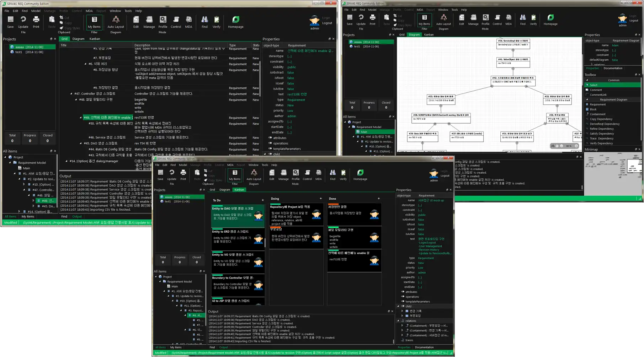644x357 pixels.
Task: Collapse Project node in Diagram window tree
Action: click(x=345, y=122)
